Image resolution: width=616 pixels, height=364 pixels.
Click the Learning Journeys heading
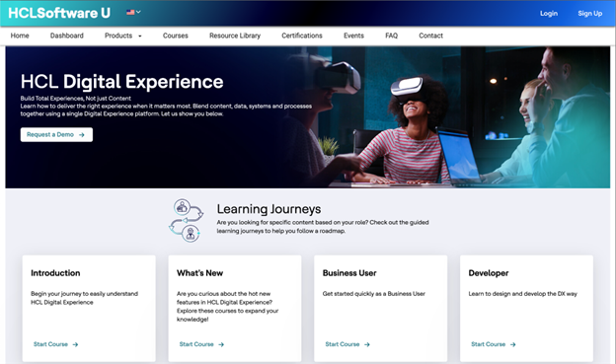pos(269,209)
